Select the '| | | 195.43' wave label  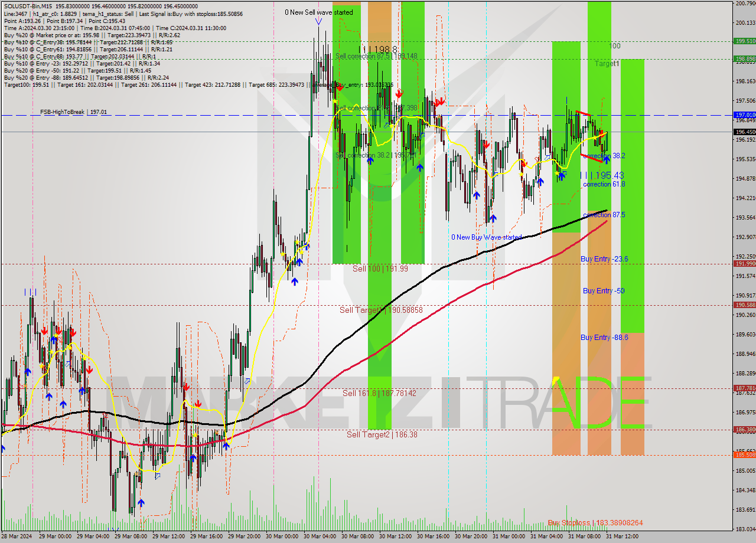tap(602, 175)
